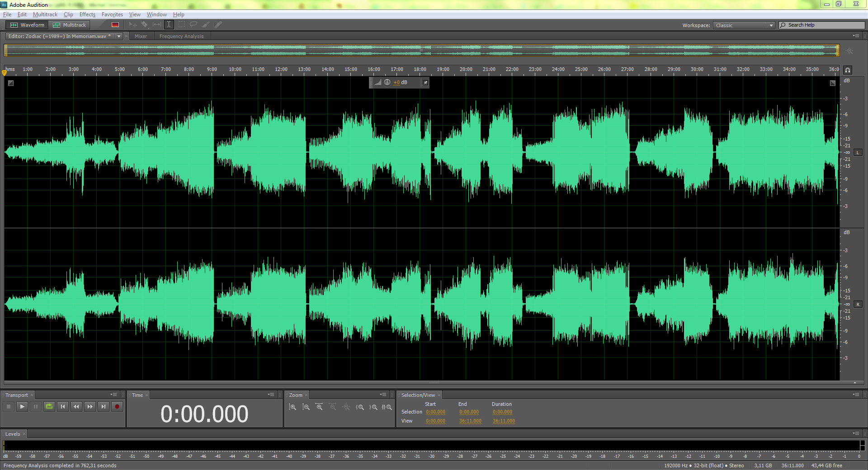This screenshot has width=868, height=470.
Task: Click the Waveform view button
Action: click(28, 25)
